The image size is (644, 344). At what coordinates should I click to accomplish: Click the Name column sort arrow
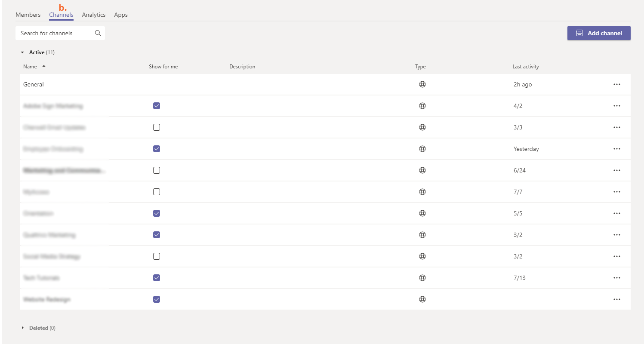[x=44, y=66]
